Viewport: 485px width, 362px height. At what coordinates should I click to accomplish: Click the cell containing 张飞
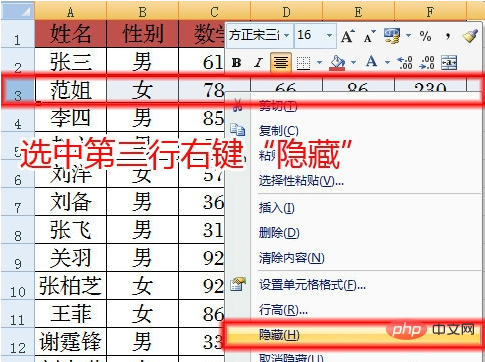(70, 230)
